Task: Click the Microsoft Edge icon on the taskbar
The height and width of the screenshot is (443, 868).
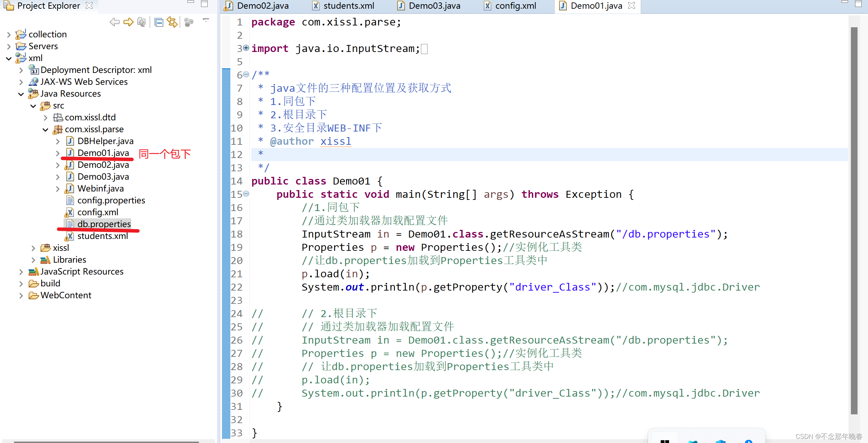Action: (x=693, y=441)
